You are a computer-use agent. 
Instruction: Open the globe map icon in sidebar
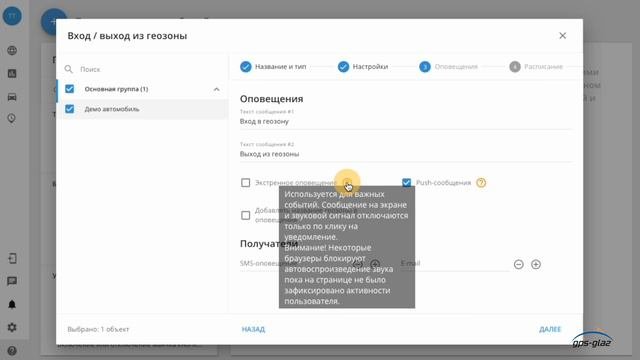point(12,51)
